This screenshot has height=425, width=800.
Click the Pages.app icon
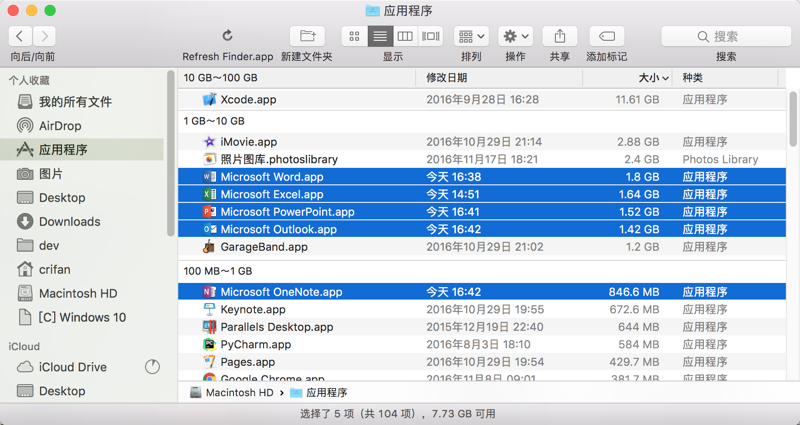coord(209,362)
